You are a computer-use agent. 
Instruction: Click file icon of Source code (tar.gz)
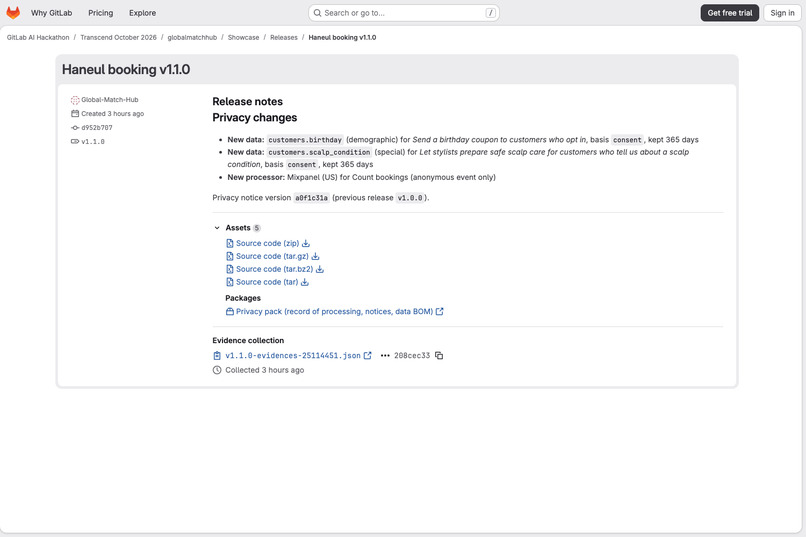pos(230,256)
